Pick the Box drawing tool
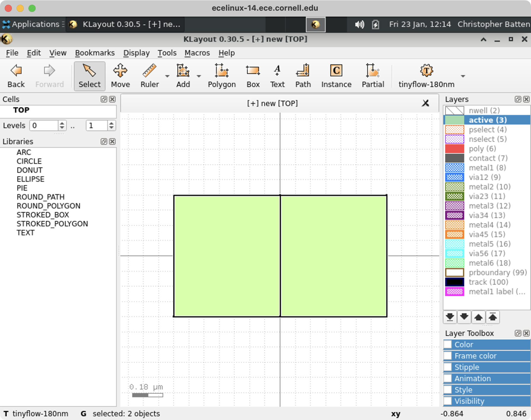The image size is (531, 420). point(253,76)
